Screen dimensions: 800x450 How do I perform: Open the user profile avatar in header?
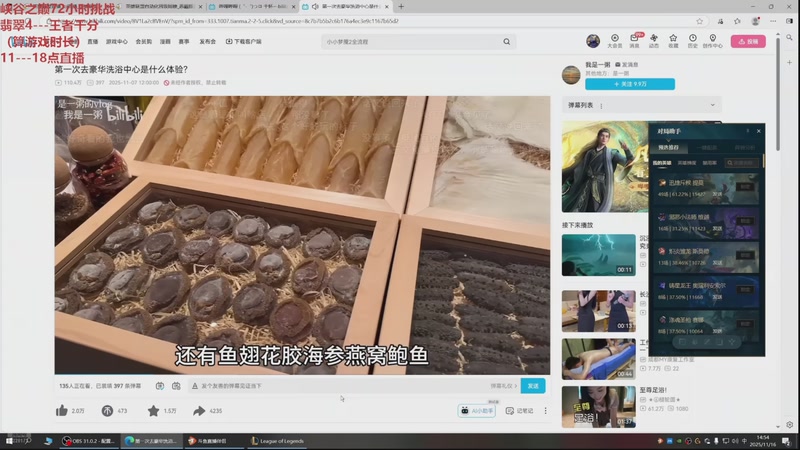pos(593,41)
